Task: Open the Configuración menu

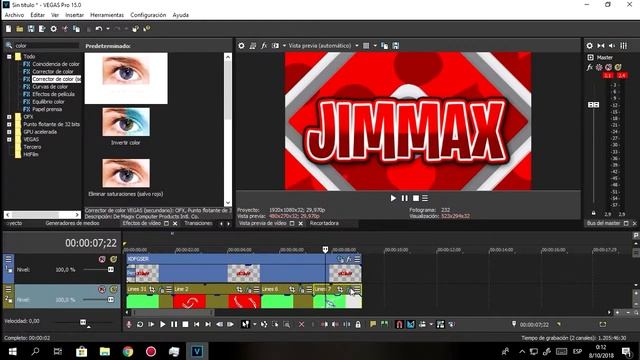Action: [148, 15]
